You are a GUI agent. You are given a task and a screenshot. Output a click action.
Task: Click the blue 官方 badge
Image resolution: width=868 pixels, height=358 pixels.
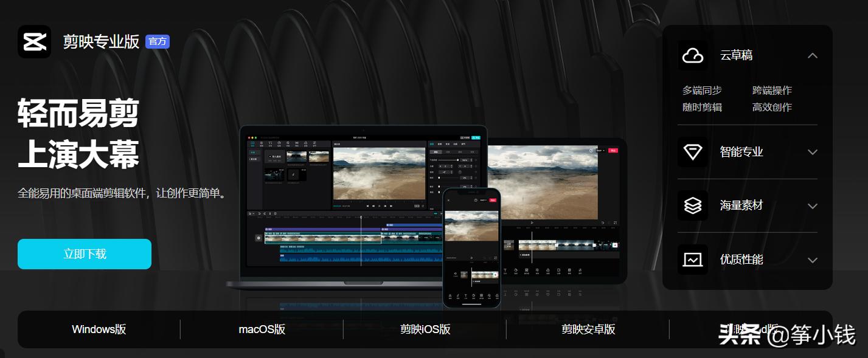point(158,42)
